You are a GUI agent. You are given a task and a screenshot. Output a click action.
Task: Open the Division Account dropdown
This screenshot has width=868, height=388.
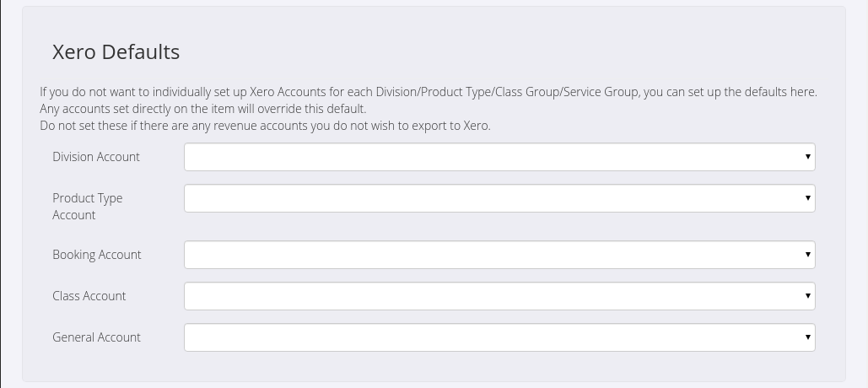(x=499, y=157)
